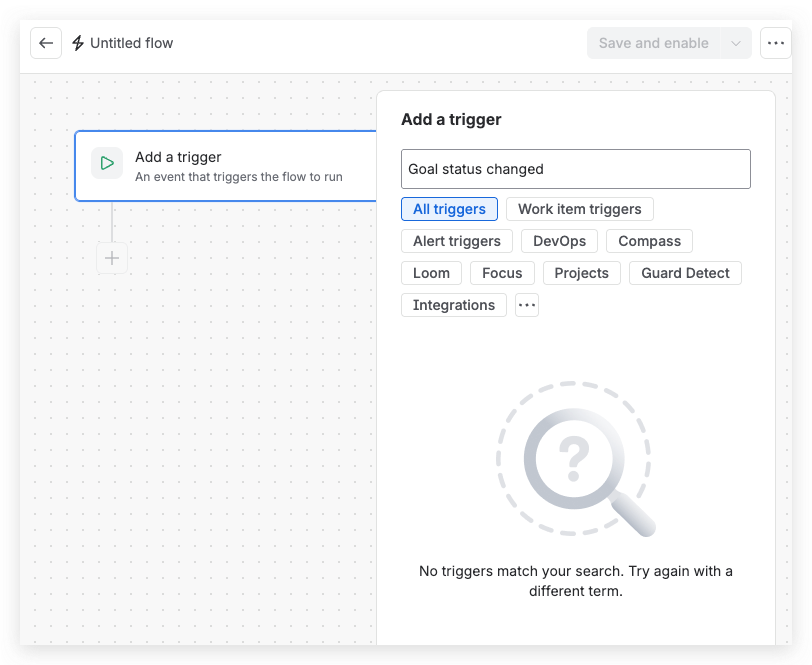The height and width of the screenshot is (665, 812).
Task: Choose the Focus trigger filter
Action: 502,273
